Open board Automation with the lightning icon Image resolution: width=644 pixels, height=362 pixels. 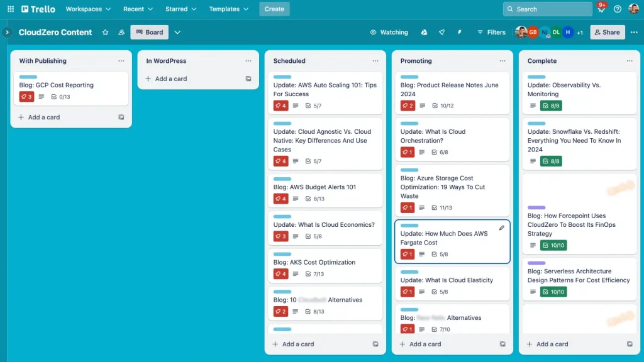(460, 32)
